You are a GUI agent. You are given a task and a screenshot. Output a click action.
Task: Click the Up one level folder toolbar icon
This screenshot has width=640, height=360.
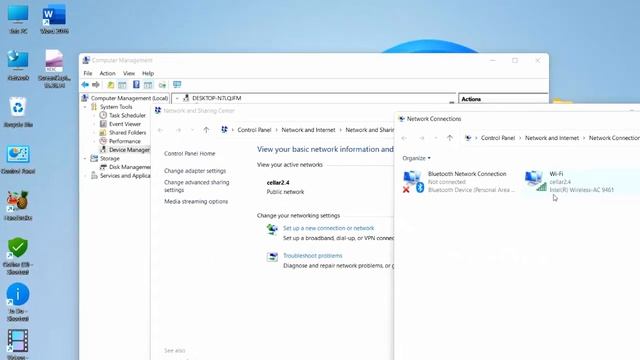[x=111, y=85]
